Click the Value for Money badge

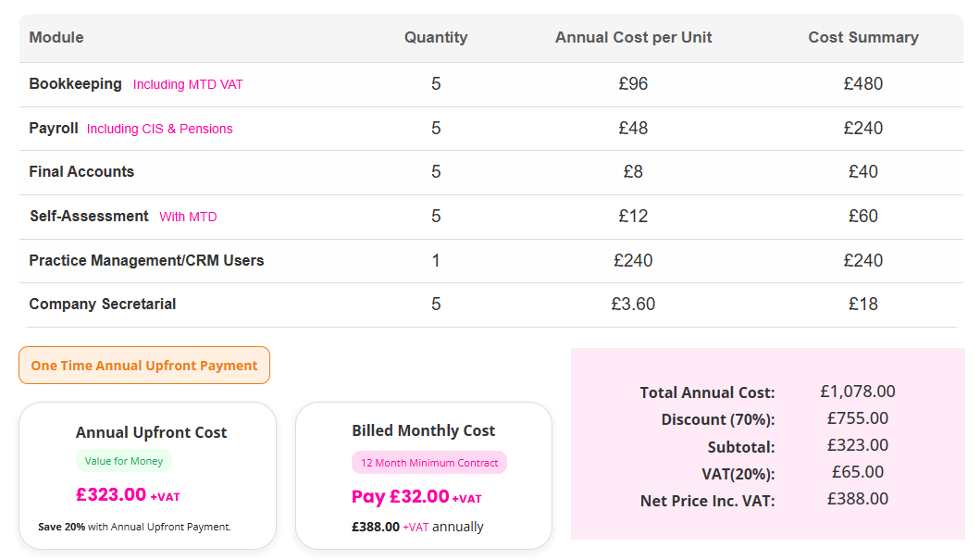tap(123, 460)
